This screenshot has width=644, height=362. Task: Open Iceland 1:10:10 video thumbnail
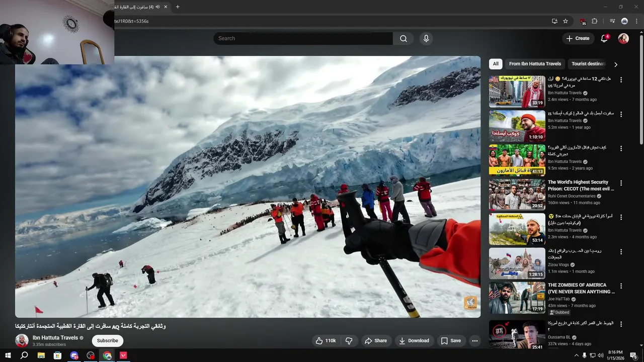tap(517, 126)
